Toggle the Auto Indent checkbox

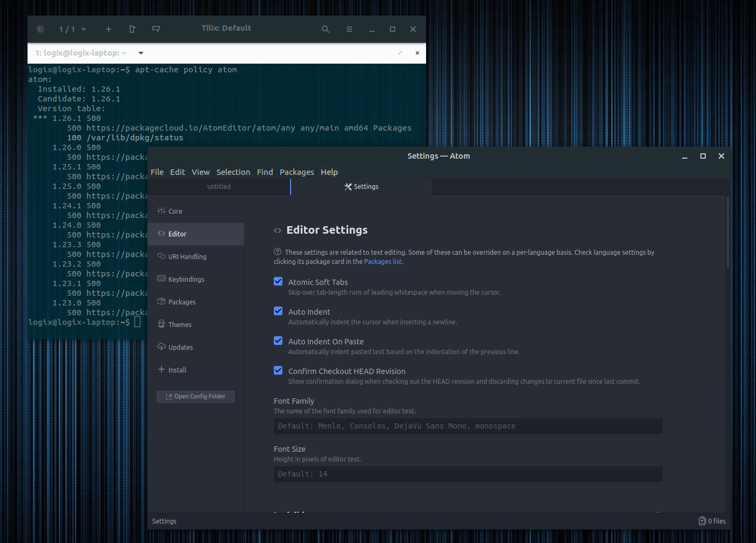(x=278, y=311)
